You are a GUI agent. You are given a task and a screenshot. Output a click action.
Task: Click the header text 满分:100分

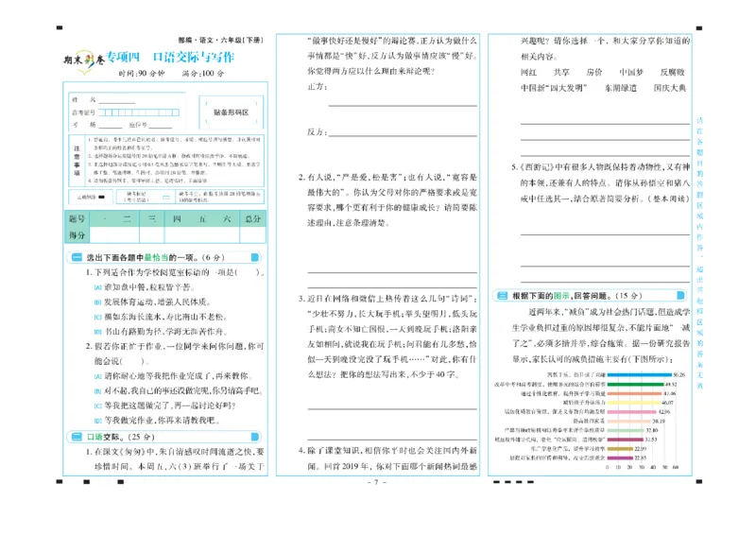[203, 74]
